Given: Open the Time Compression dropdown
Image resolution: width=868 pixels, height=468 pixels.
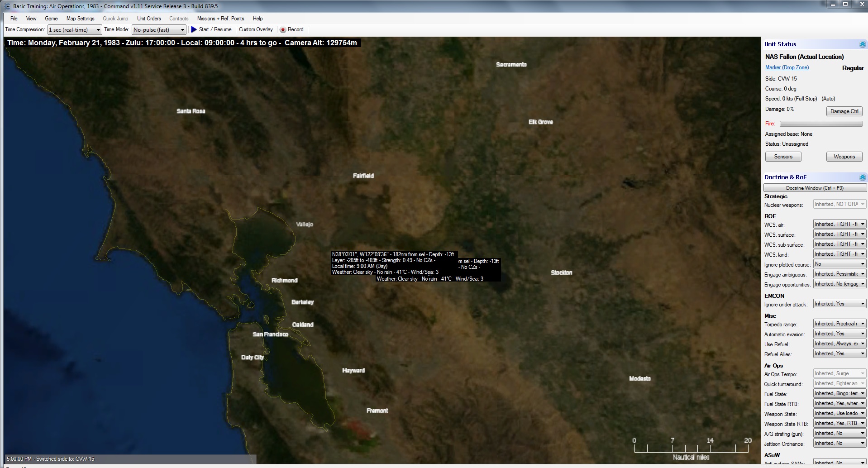Looking at the screenshot, I should [x=75, y=30].
